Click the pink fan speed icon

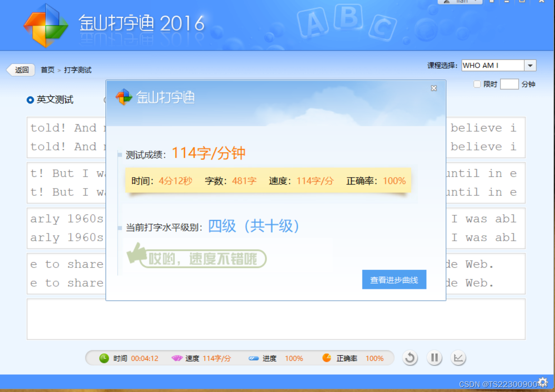click(x=177, y=358)
